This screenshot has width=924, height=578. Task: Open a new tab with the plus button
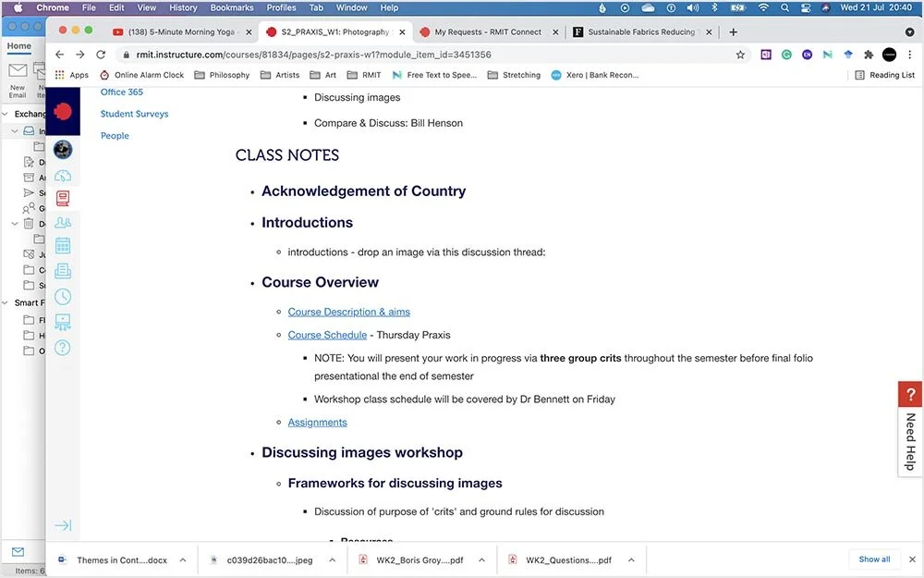coord(733,31)
